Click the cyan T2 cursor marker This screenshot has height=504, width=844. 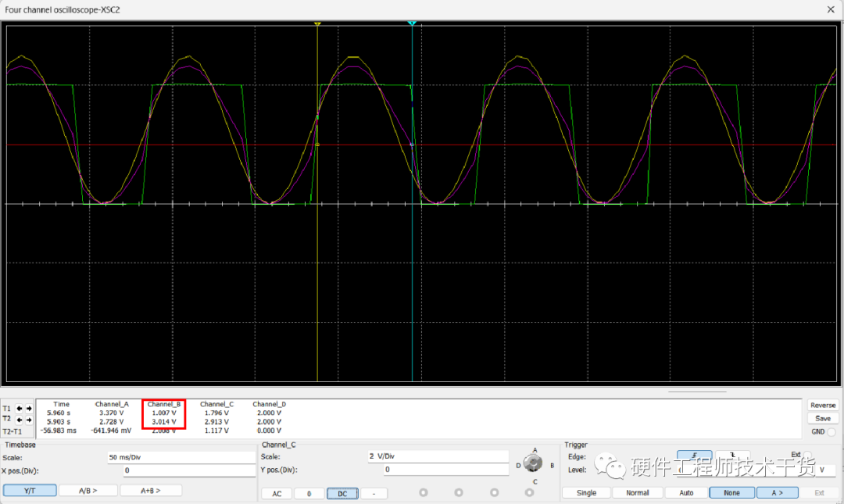(413, 23)
